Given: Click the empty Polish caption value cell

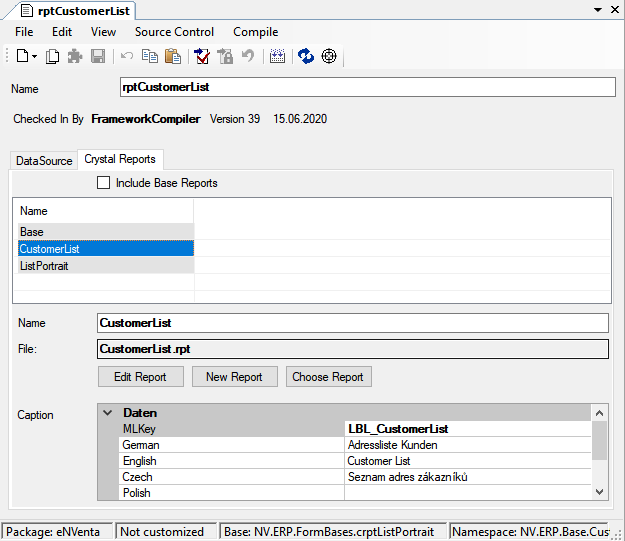Looking at the screenshot, I should [468, 493].
